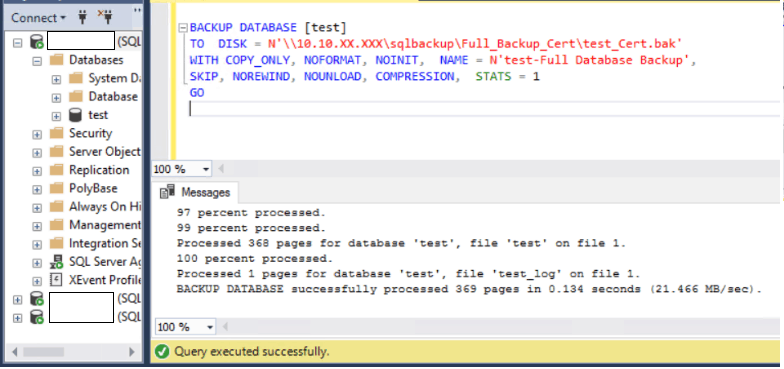
Task: Click the Management folder icon
Action: point(56,225)
